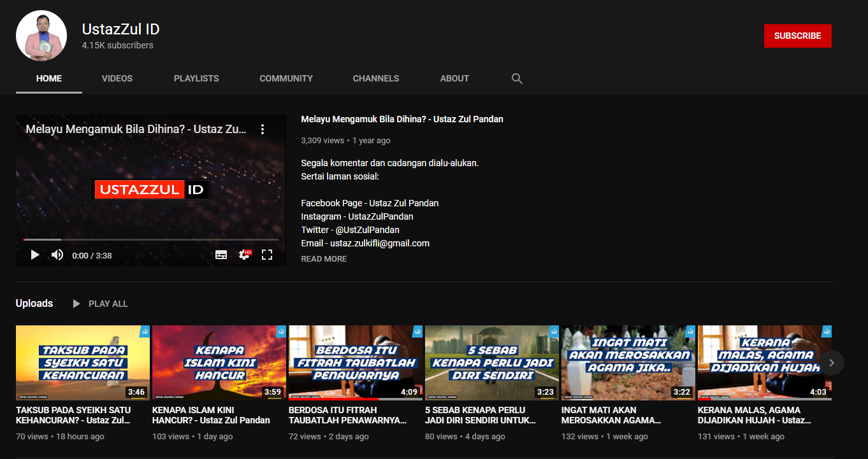Seek on the video progress bar
This screenshot has height=459, width=868.
(x=151, y=239)
